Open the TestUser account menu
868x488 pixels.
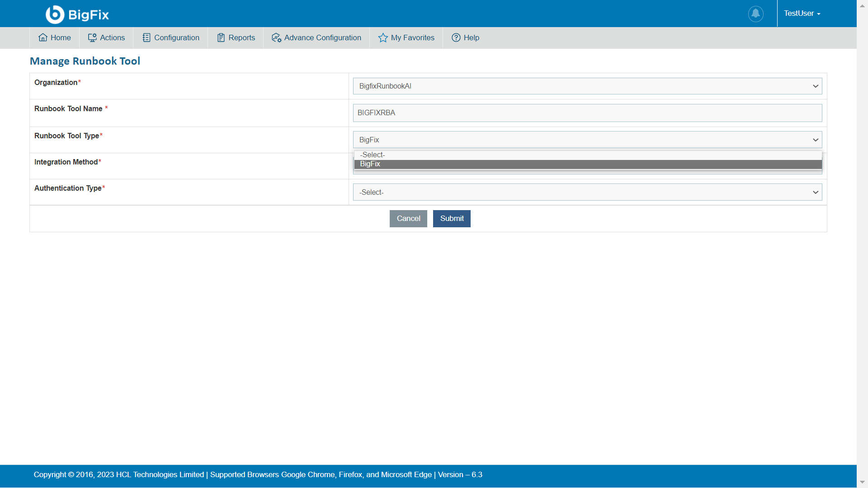tap(802, 14)
